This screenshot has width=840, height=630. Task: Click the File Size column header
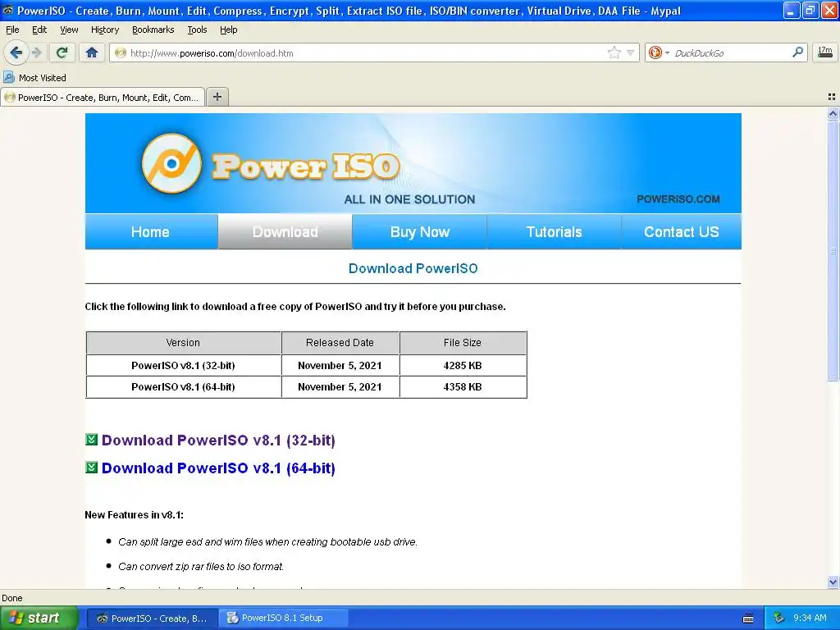pyautogui.click(x=463, y=343)
